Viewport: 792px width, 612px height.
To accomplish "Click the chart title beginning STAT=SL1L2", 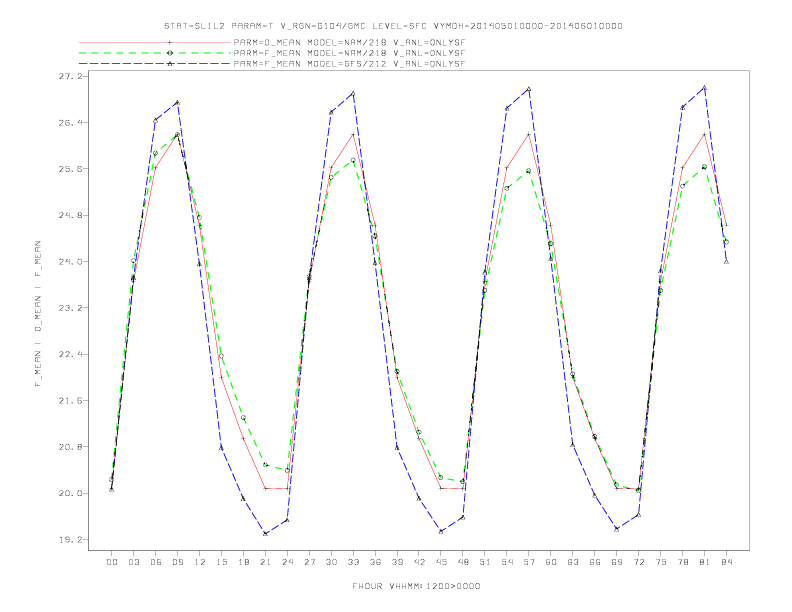I will (x=393, y=26).
